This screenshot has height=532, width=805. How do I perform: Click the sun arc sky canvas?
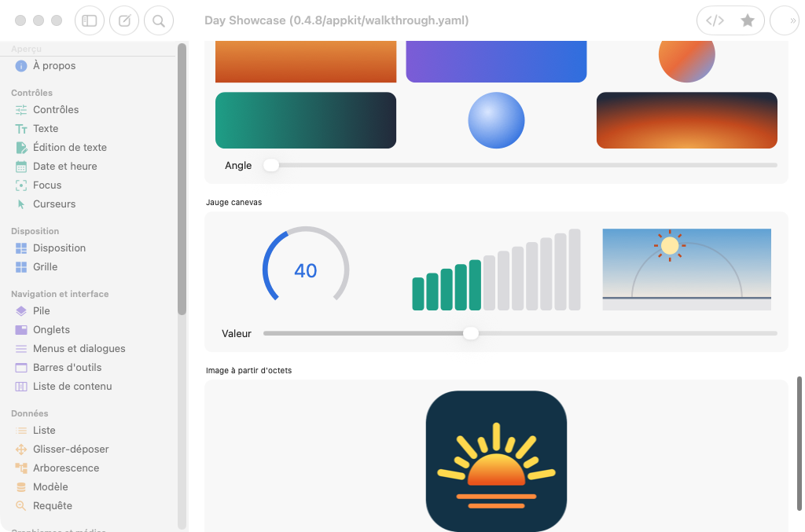click(686, 270)
